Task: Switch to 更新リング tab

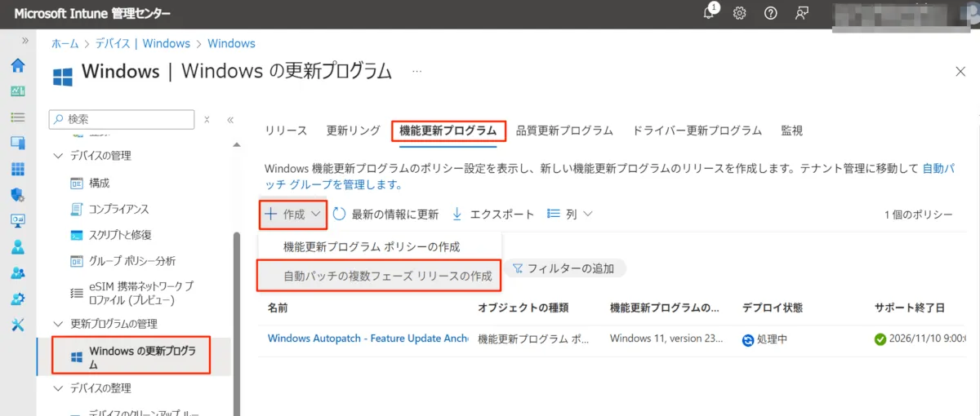Action: click(x=354, y=131)
